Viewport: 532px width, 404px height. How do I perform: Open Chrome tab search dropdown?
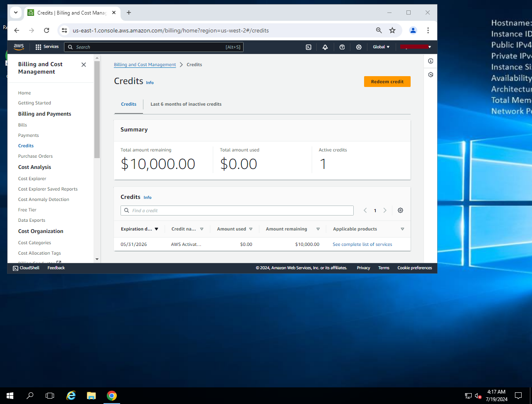point(16,12)
